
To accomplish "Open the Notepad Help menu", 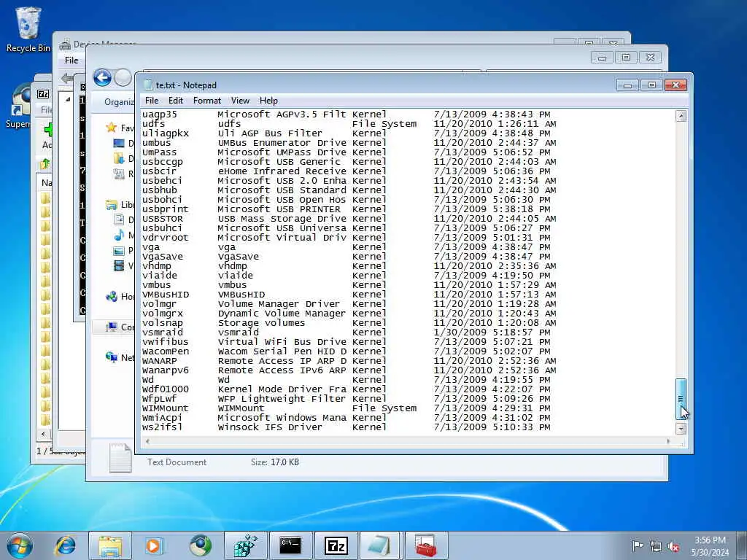I will click(268, 101).
